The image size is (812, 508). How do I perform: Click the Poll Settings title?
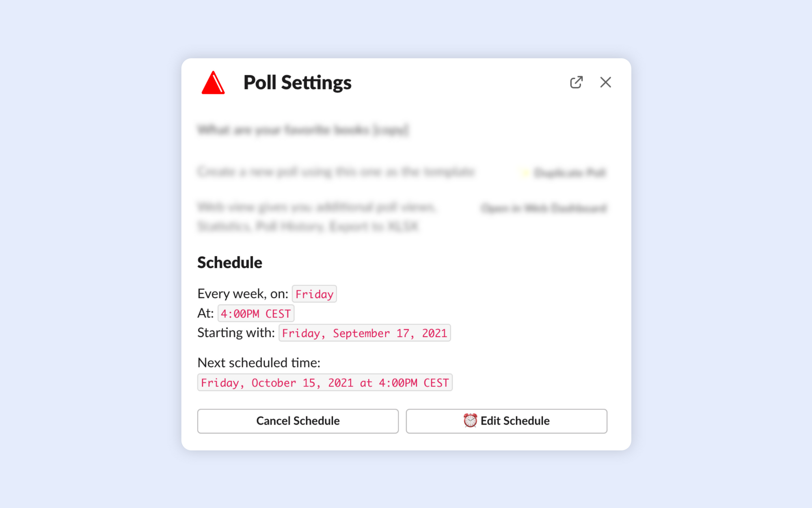[297, 82]
